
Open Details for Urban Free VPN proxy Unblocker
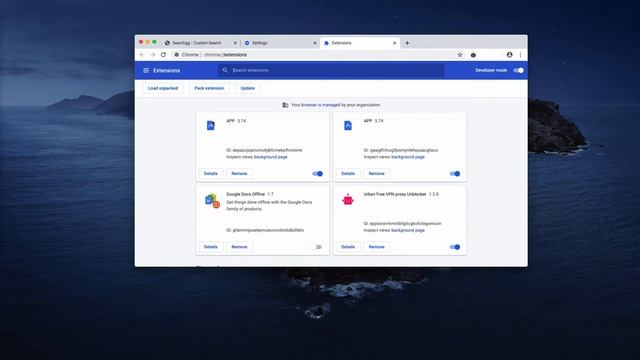point(348,247)
